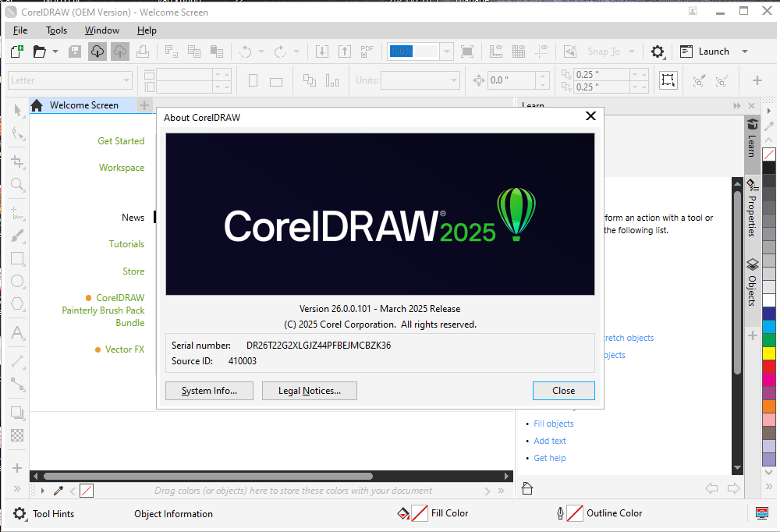This screenshot has width=780, height=532.
Task: Click the Publish to PDF icon
Action: click(367, 51)
